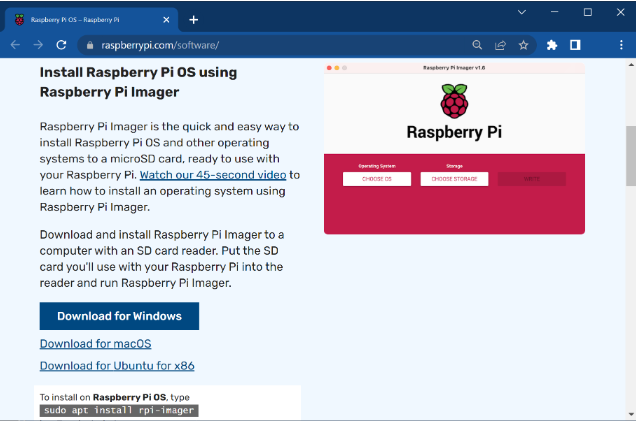Click CHOOSE STORAGE in Imager preview
Screen dimensions: 636x423
pyautogui.click(x=454, y=179)
